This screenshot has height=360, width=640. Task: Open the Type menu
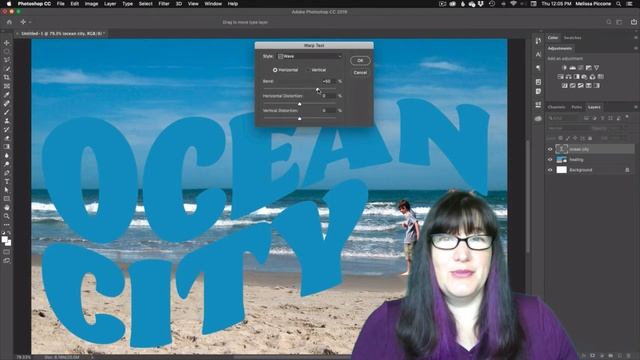(x=127, y=4)
